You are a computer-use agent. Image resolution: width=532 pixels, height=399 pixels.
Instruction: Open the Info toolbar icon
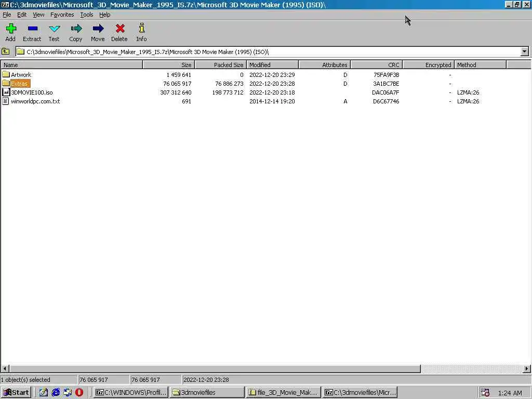pos(141,29)
